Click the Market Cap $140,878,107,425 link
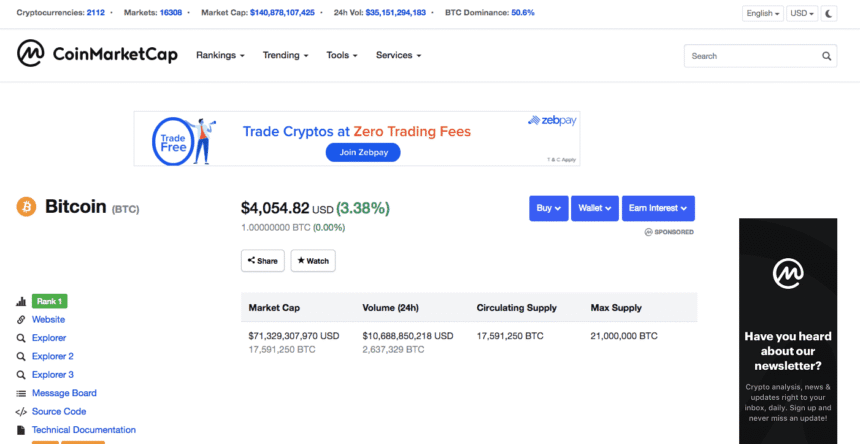Viewport: 860px width, 444px height. pos(282,13)
